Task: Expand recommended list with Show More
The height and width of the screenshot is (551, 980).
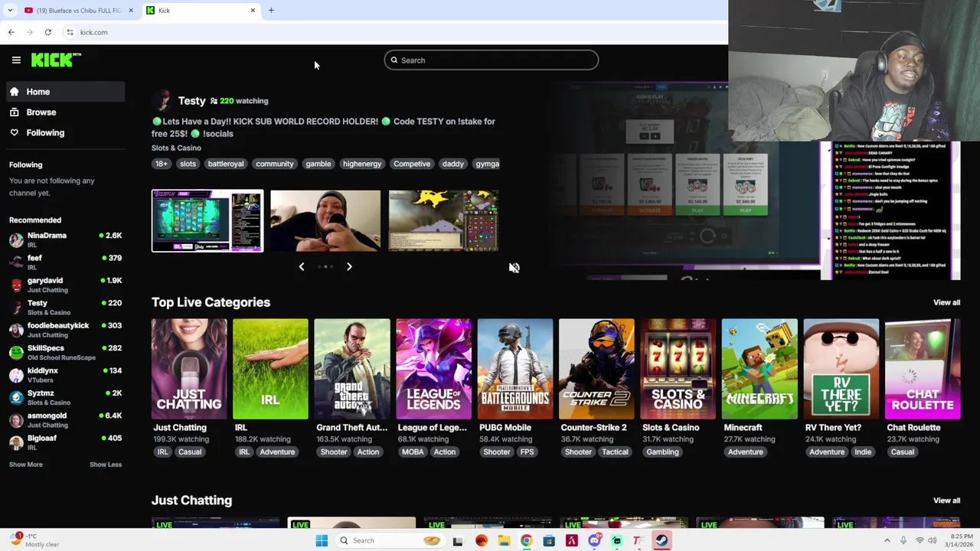Action: point(26,465)
